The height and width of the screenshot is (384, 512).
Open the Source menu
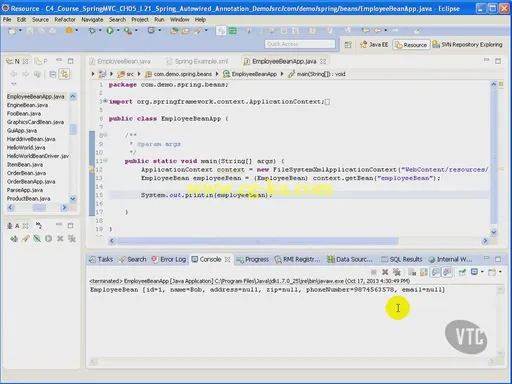[x=40, y=20]
